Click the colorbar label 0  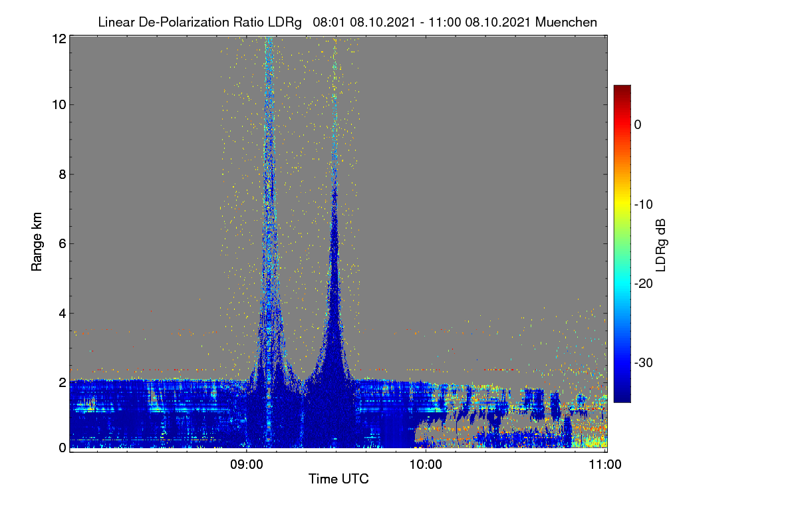click(638, 124)
